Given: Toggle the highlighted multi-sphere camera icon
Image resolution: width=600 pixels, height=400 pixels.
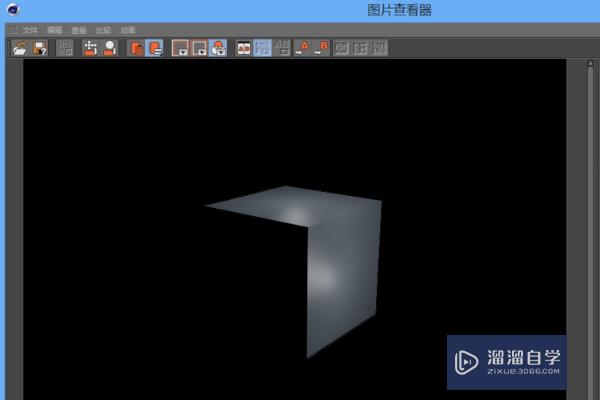Looking at the screenshot, I should (x=218, y=48).
